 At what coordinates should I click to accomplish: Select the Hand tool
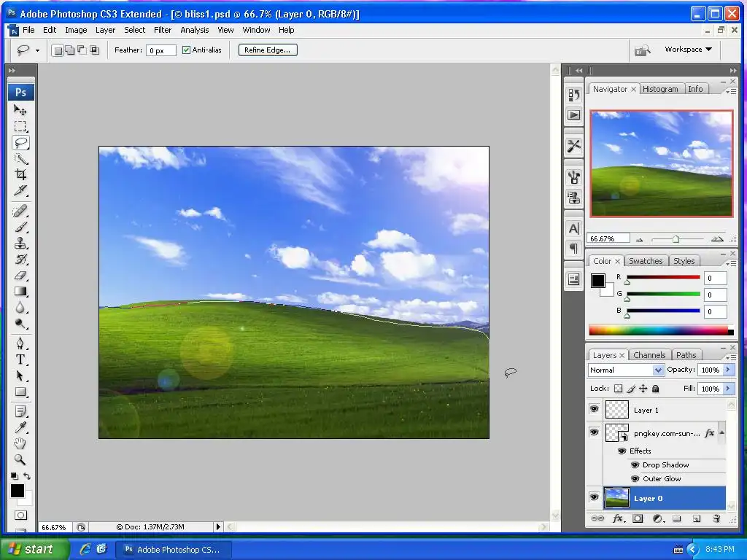pos(20,444)
